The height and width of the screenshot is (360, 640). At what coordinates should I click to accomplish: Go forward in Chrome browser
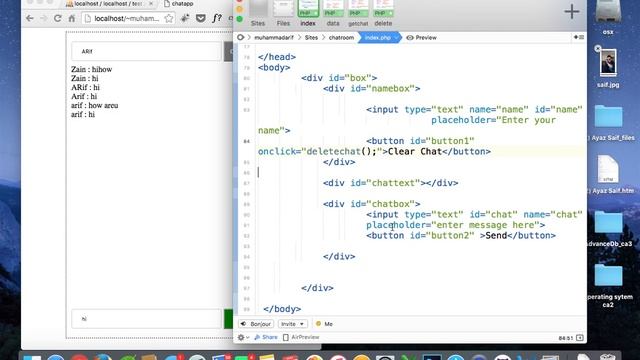coord(44,18)
